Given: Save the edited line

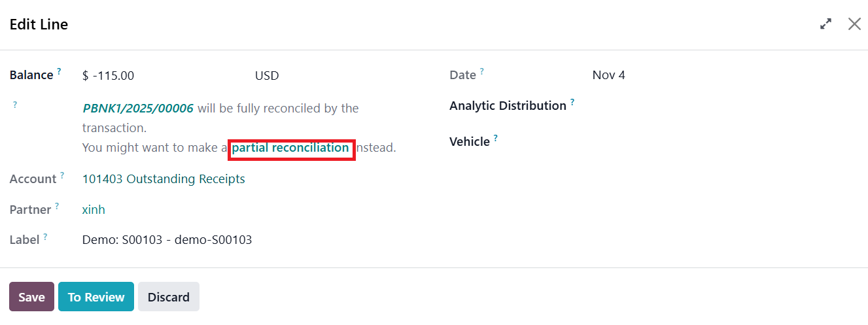Looking at the screenshot, I should tap(31, 297).
